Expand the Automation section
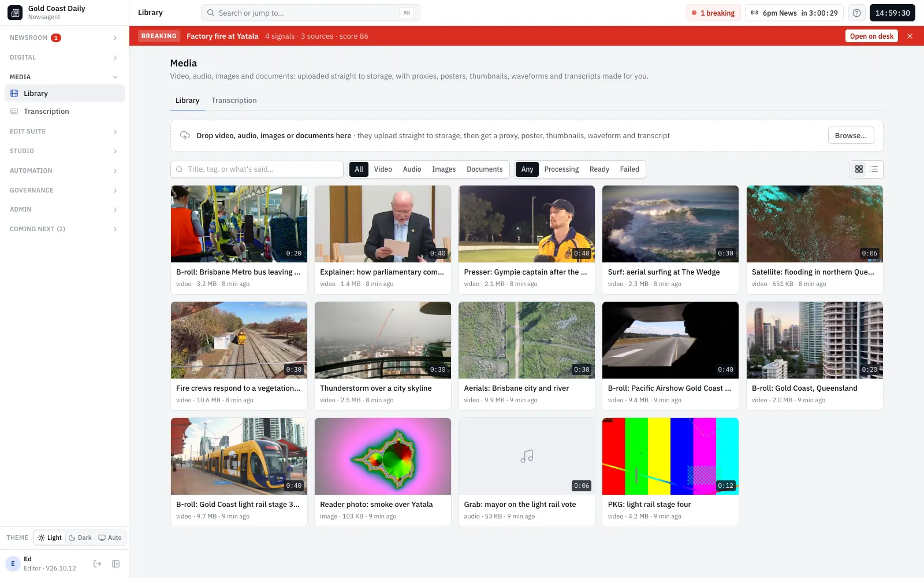This screenshot has height=578, width=924. pos(64,171)
